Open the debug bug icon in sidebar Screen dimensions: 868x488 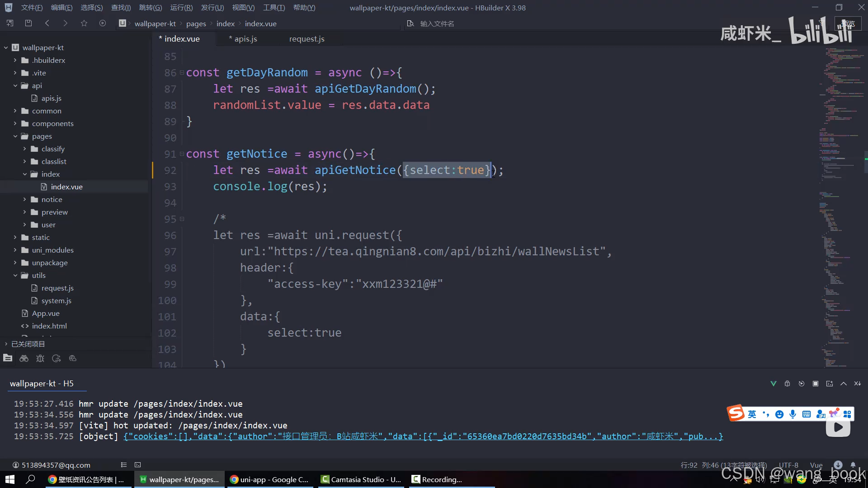[x=40, y=358]
